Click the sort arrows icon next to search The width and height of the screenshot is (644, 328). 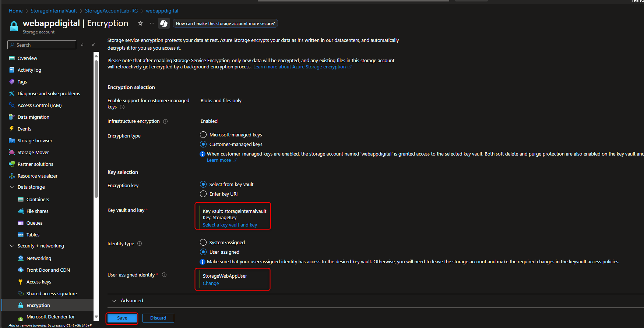tap(82, 45)
